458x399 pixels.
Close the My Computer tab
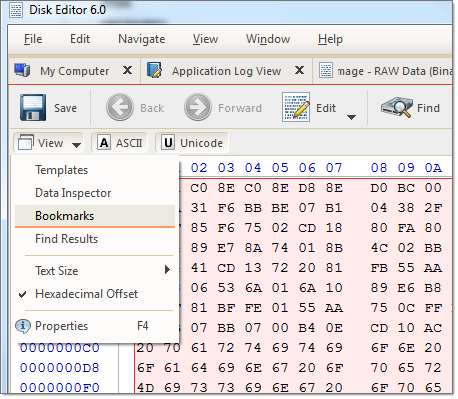click(x=127, y=70)
